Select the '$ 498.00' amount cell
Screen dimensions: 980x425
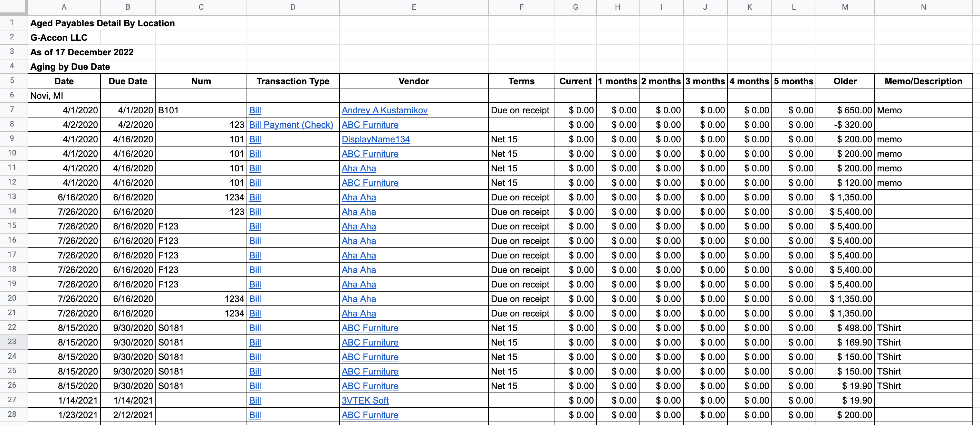845,328
